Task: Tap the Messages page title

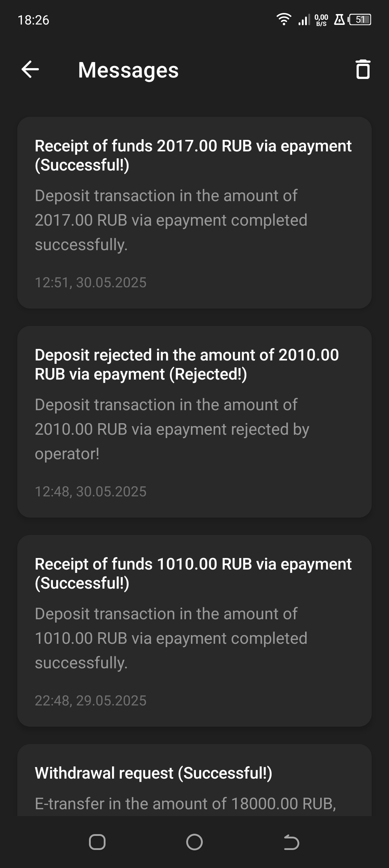Action: click(x=128, y=70)
